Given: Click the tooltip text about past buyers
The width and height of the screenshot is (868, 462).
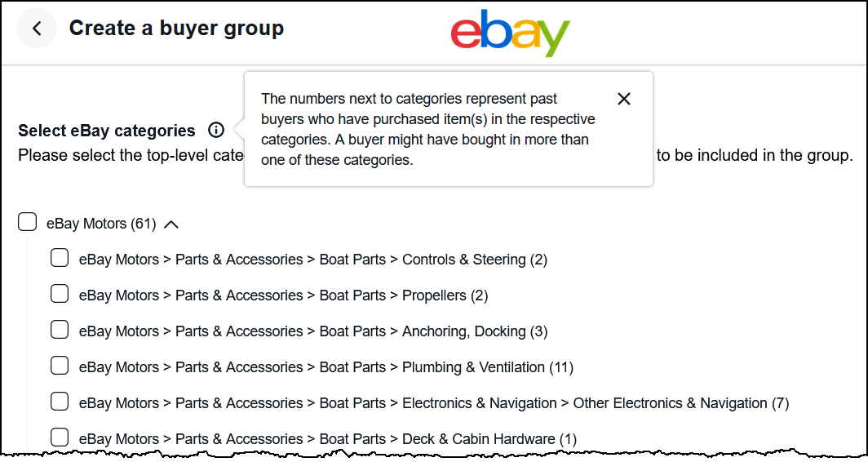Looking at the screenshot, I should (x=428, y=129).
